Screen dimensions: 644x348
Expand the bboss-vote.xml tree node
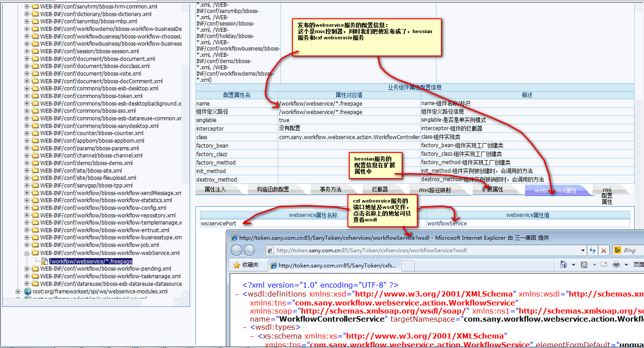tap(27, 73)
